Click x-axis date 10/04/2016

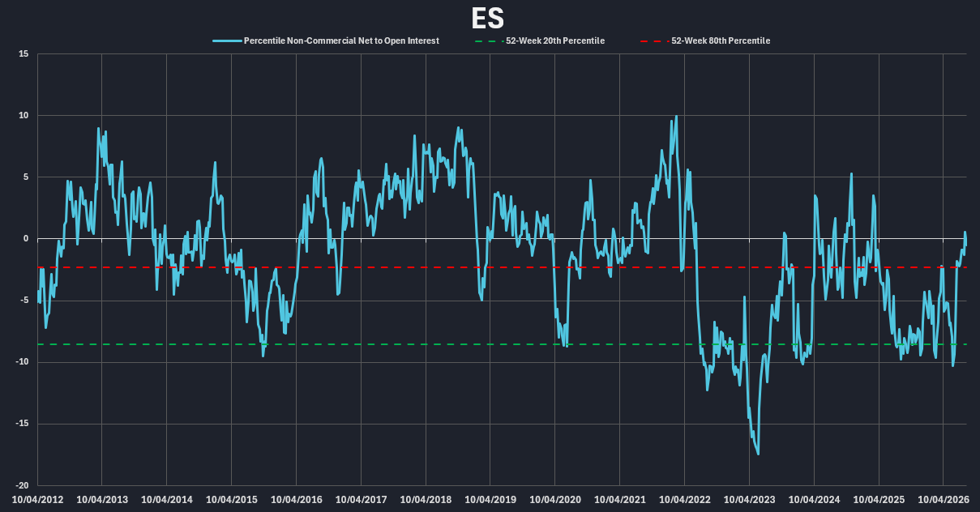pos(297,500)
